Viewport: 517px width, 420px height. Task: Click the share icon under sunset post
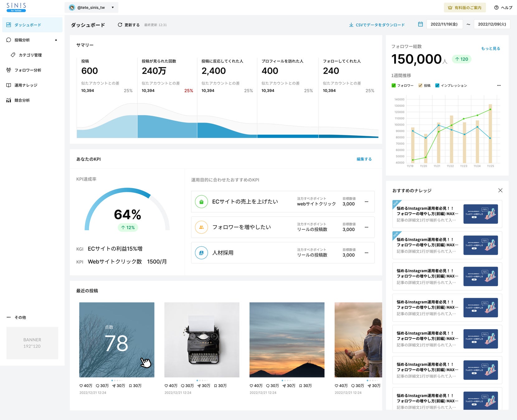pyautogui.click(x=284, y=386)
